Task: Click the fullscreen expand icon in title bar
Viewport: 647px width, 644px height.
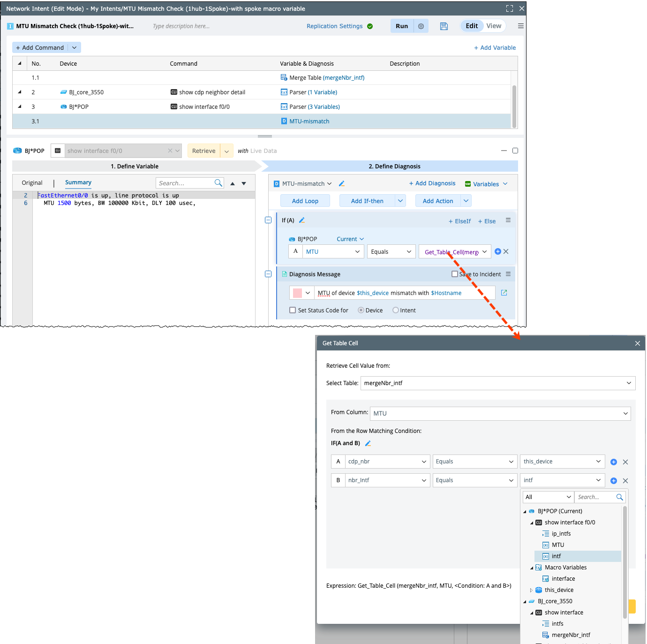Action: pos(510,8)
